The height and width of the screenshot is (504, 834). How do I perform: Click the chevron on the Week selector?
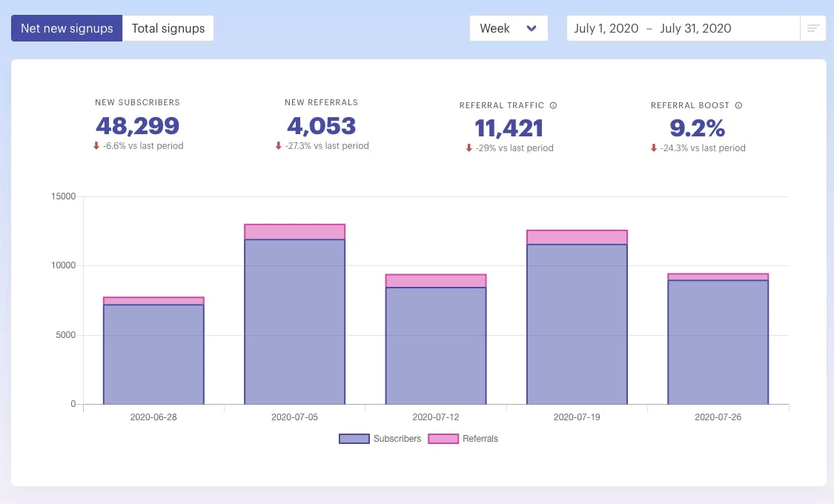532,29
